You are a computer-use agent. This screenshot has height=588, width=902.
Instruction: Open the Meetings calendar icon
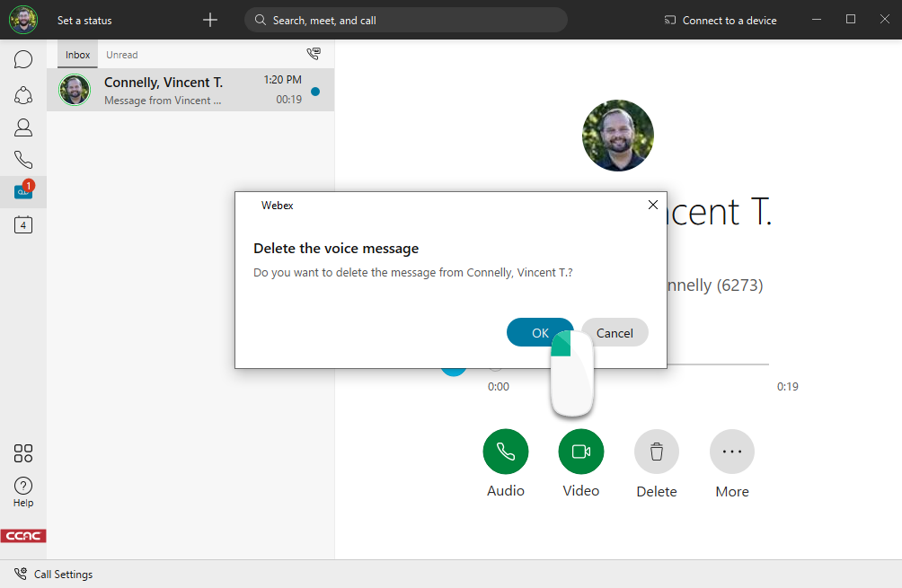click(x=22, y=224)
